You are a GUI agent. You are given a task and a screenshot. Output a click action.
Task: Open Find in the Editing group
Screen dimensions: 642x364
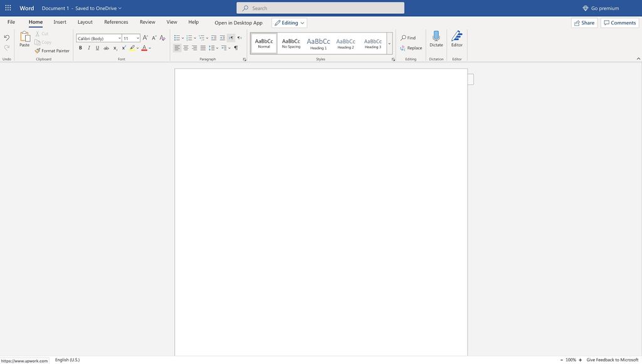(x=408, y=37)
